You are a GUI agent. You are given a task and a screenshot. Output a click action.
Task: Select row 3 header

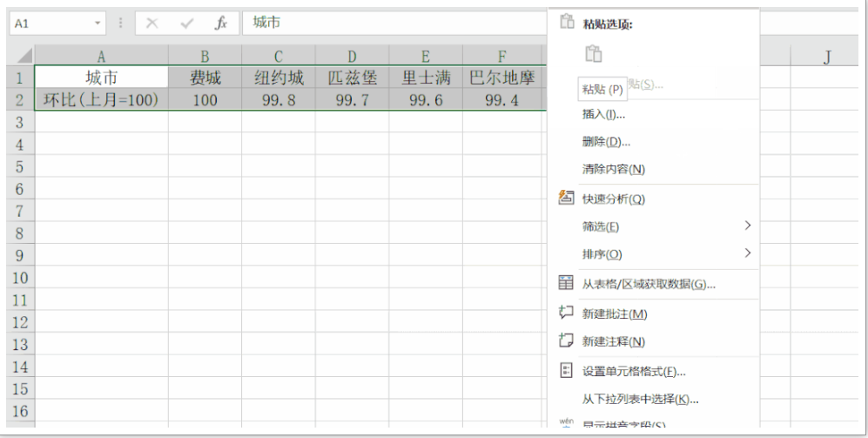[20, 122]
